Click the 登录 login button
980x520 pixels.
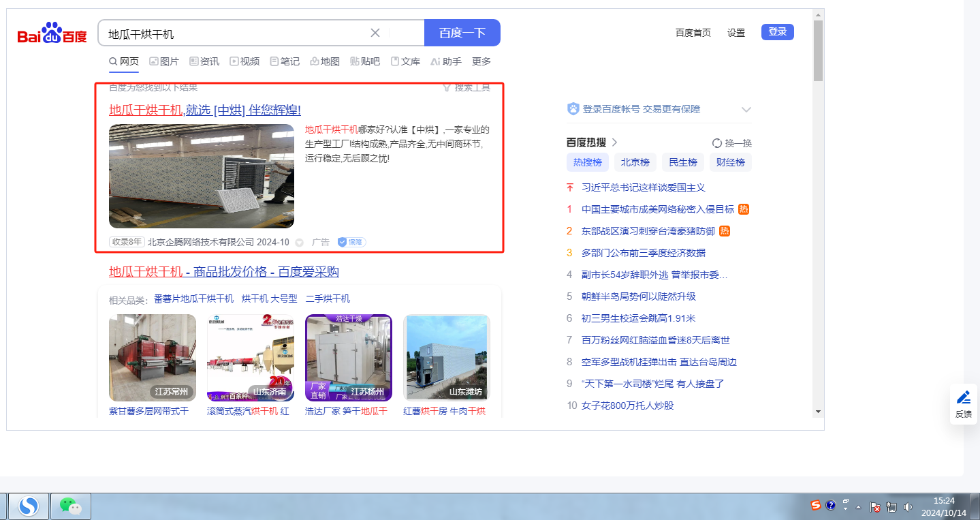coord(777,32)
